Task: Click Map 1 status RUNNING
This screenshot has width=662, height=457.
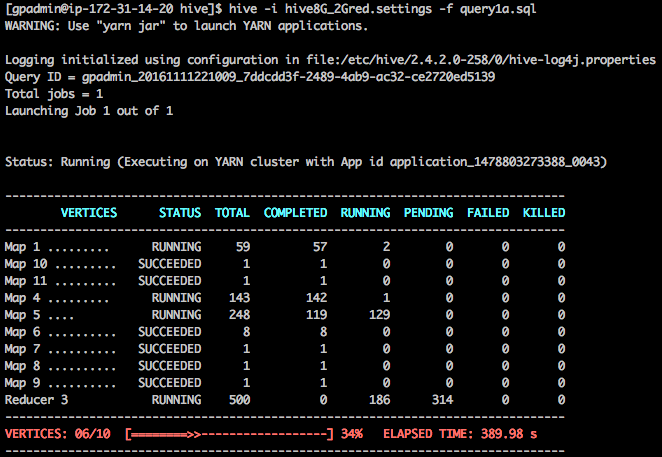Action: pyautogui.click(x=176, y=247)
